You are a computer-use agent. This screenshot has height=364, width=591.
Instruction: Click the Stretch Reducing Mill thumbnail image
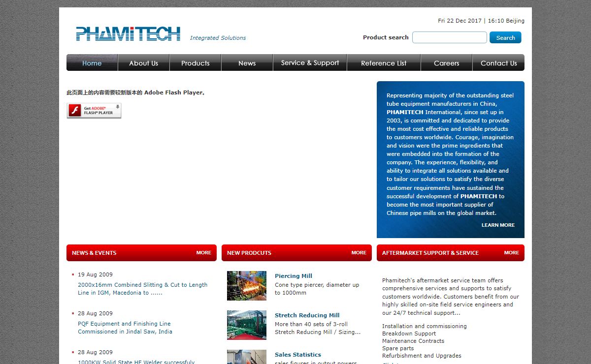point(247,325)
